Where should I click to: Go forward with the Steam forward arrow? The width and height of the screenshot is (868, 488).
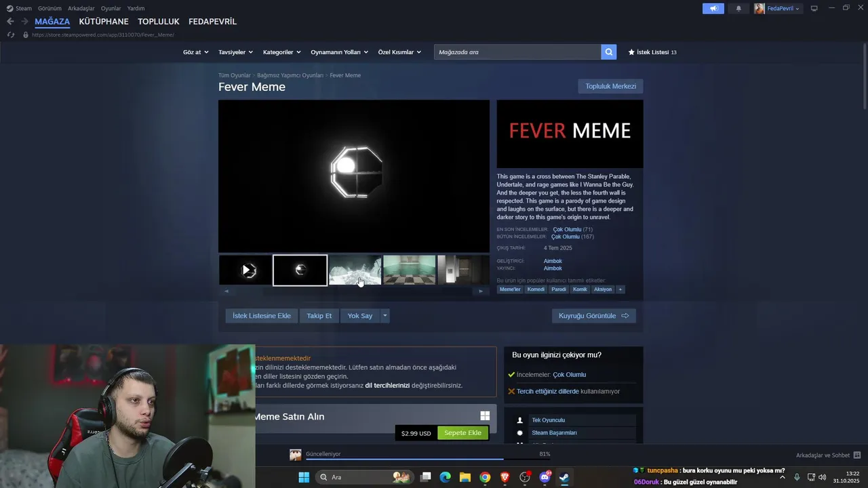click(x=24, y=22)
